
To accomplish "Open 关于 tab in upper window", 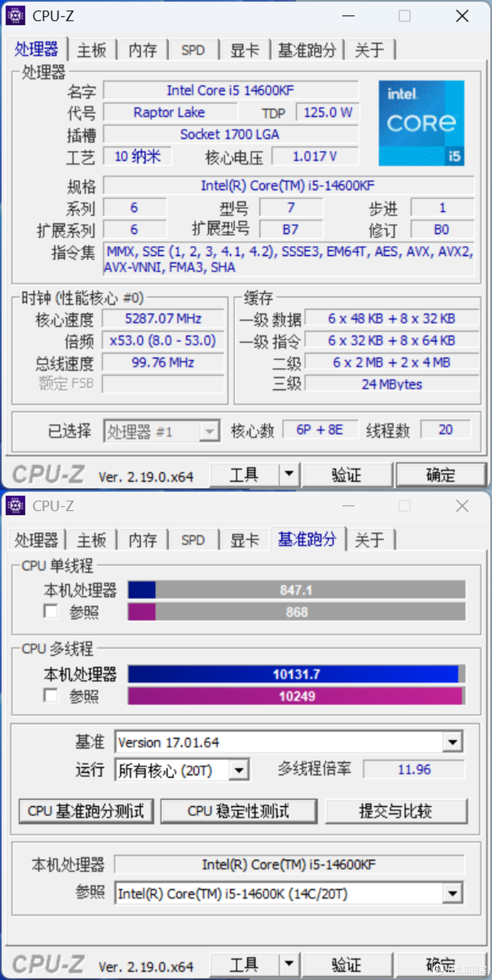I will point(369,50).
